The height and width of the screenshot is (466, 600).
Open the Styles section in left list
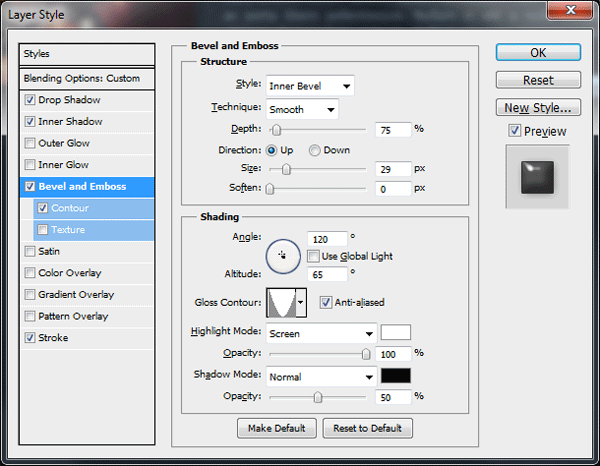[87, 54]
